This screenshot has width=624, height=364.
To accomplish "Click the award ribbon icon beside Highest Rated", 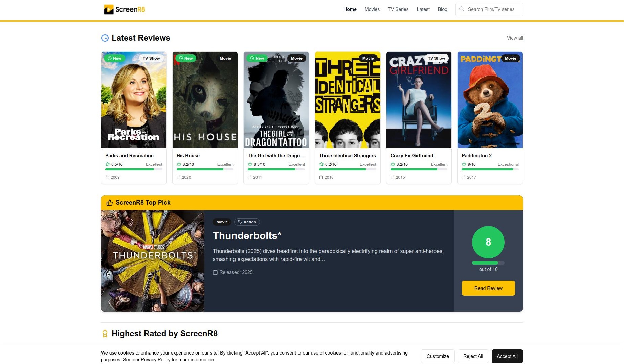I will 105,334.
